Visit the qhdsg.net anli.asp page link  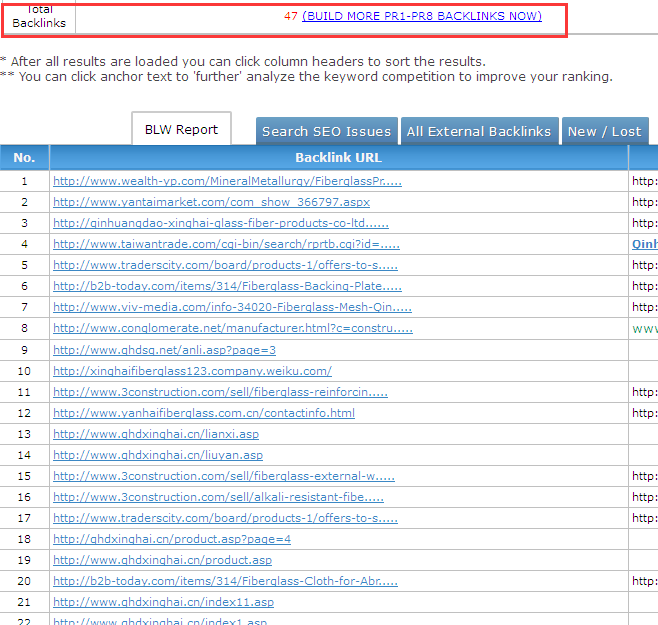[164, 350]
